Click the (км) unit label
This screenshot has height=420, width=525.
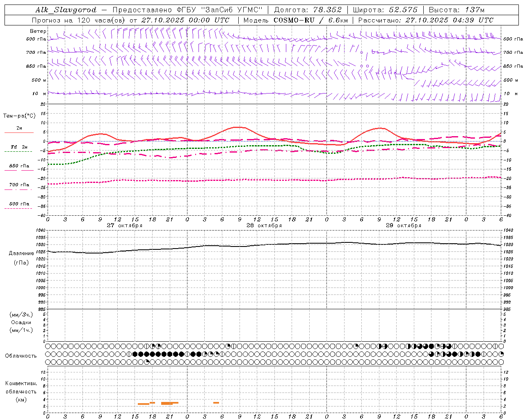pyautogui.click(x=21, y=399)
